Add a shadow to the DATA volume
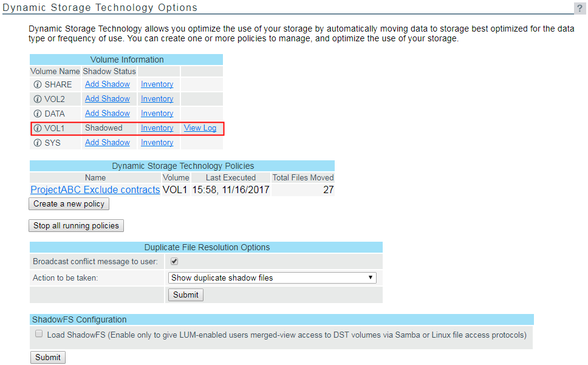This screenshot has height=365, width=588. pyautogui.click(x=108, y=114)
